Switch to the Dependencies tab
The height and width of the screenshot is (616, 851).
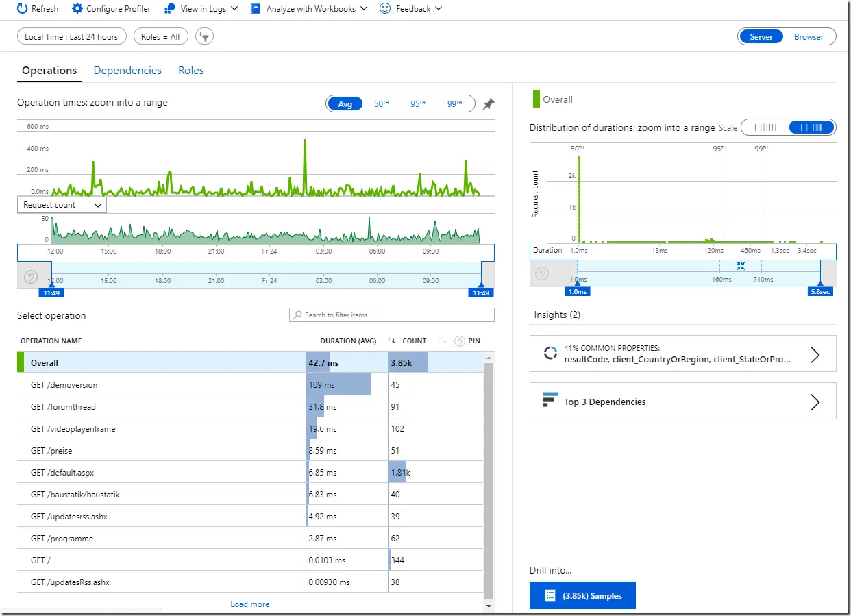click(x=127, y=71)
